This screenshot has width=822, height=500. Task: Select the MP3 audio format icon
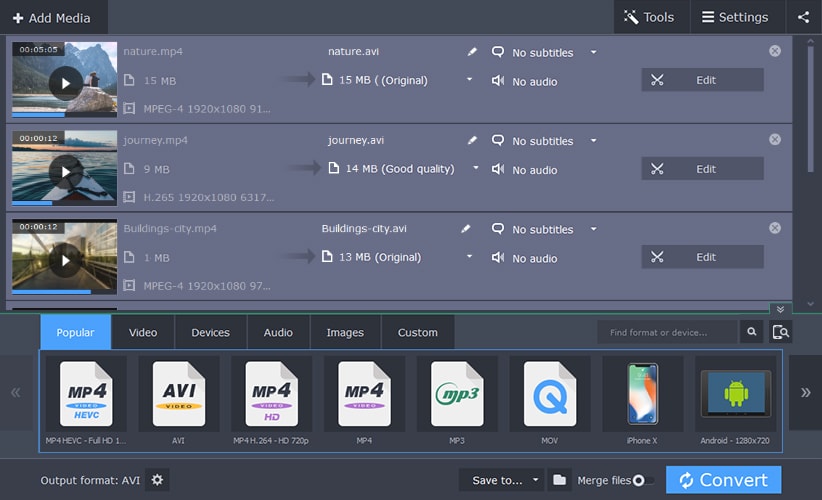point(457,394)
